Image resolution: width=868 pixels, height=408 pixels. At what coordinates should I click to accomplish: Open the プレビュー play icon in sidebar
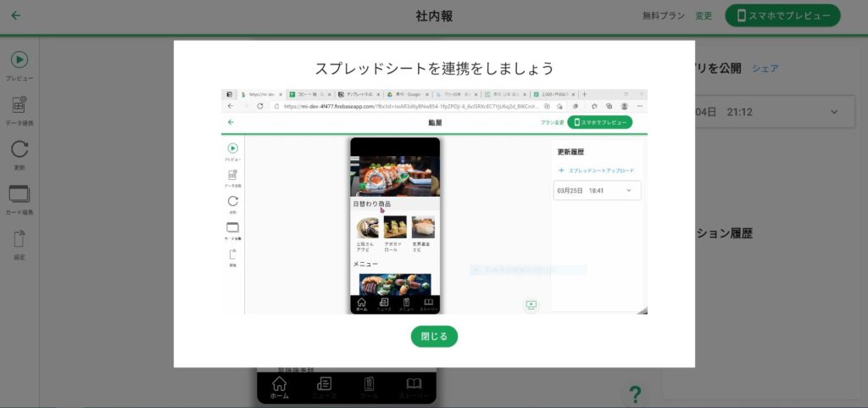point(19,60)
